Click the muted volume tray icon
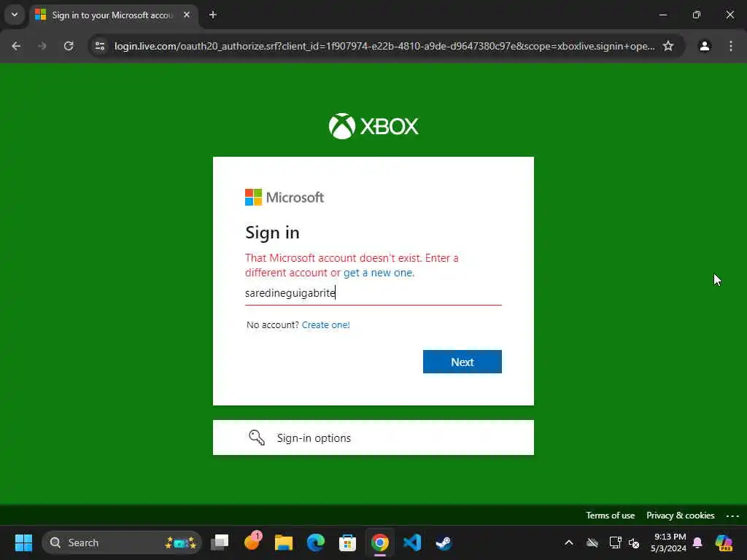Viewport: 747px width, 560px height. (634, 542)
